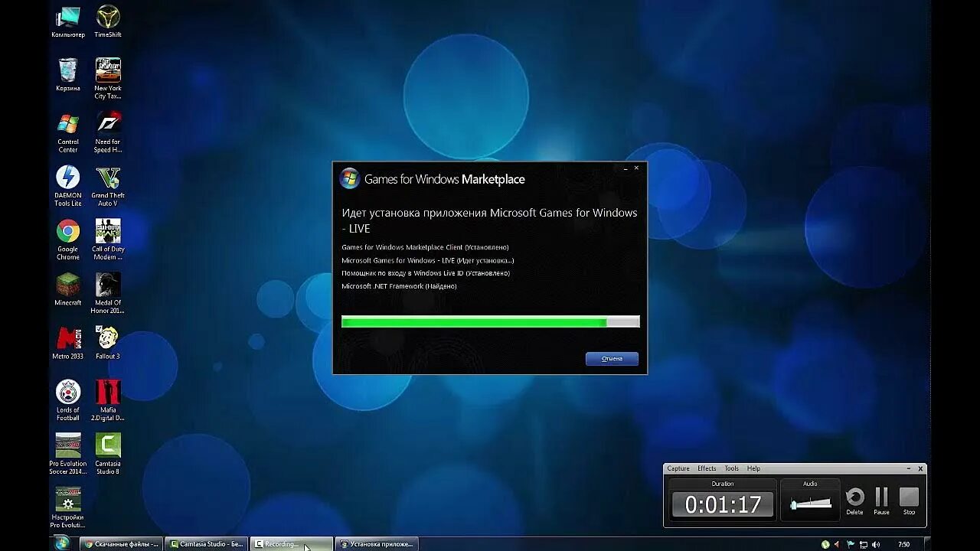Open the TimeShift desktop icon
The height and width of the screenshot is (551, 980).
pyautogui.click(x=107, y=21)
